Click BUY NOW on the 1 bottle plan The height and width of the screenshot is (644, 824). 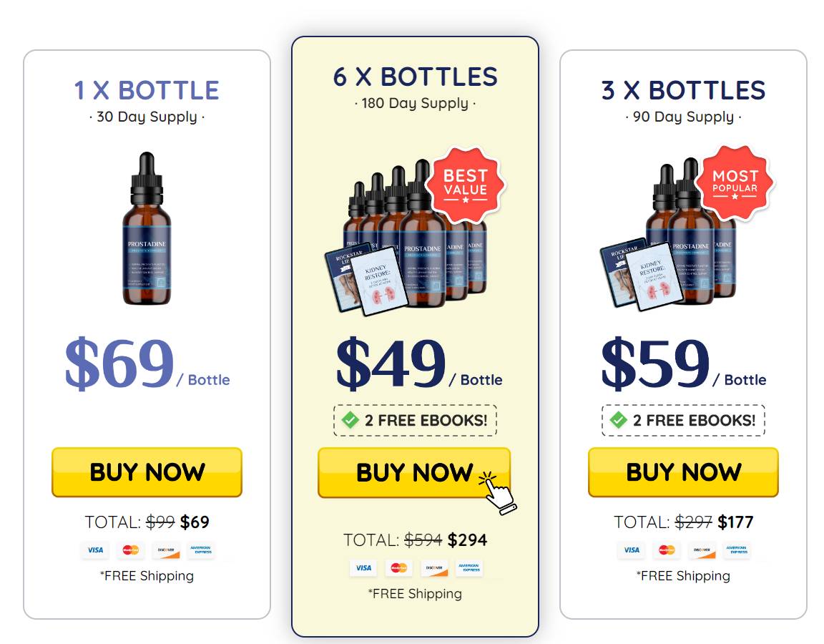point(147,472)
